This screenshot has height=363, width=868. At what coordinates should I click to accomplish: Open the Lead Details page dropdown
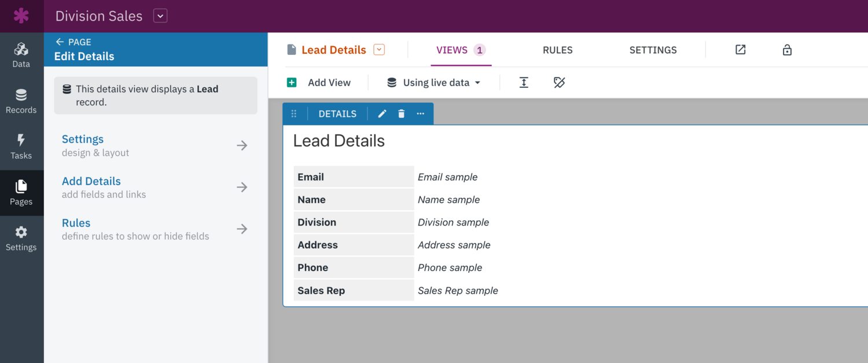pos(379,50)
